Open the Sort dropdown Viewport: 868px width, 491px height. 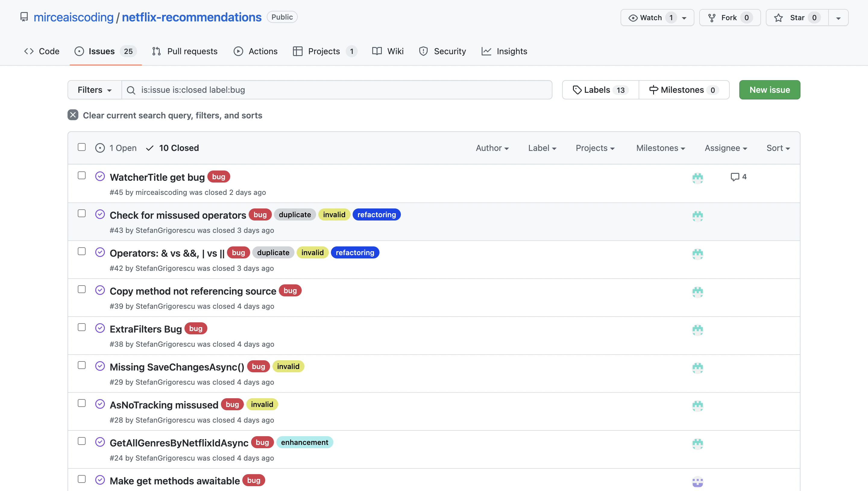coord(778,148)
